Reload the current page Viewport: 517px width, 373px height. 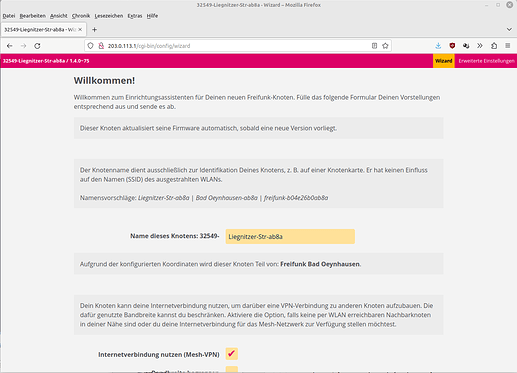pyautogui.click(x=37, y=46)
